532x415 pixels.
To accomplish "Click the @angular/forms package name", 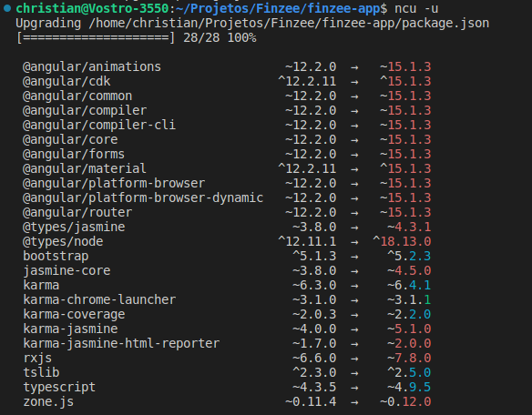I will coord(74,155).
